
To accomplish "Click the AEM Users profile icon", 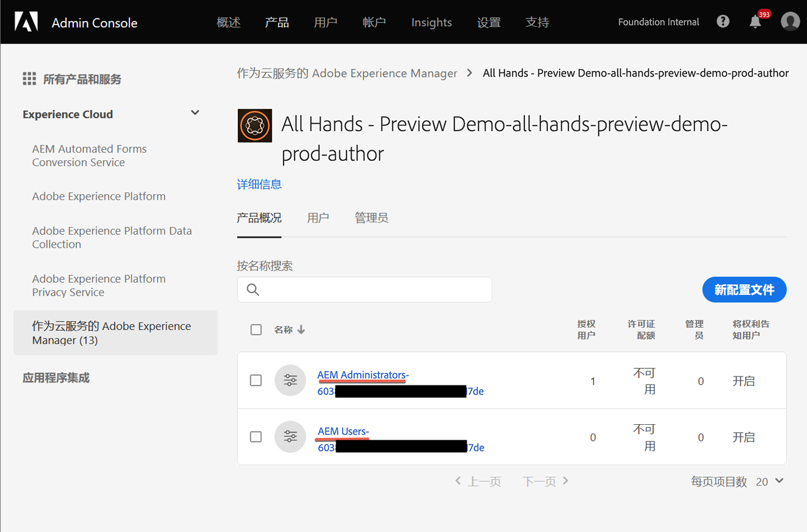I will (290, 437).
